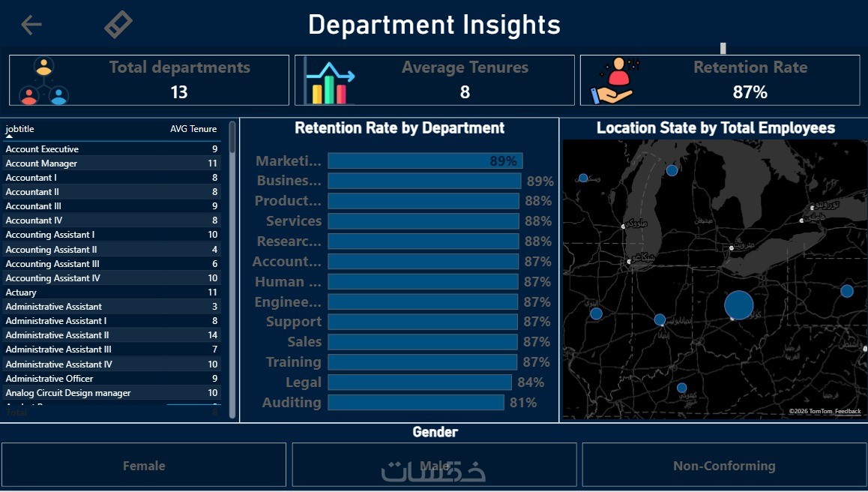Select the Product department bar

point(423,200)
